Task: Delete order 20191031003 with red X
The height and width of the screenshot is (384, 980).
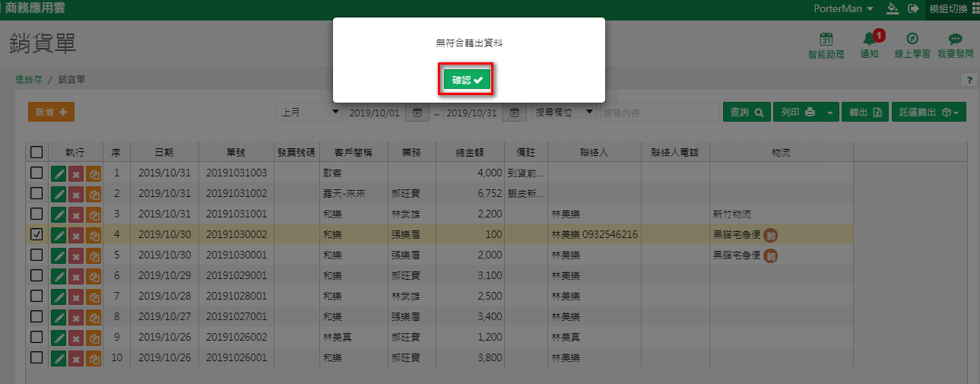Action: coord(76,173)
